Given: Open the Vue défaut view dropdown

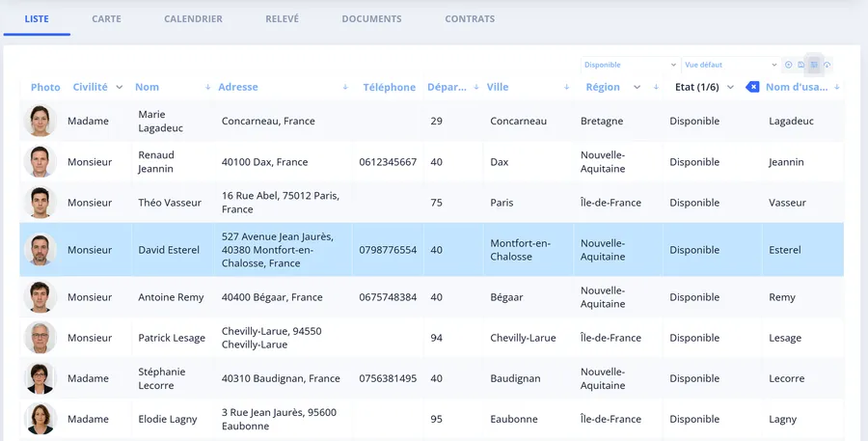Looking at the screenshot, I should (x=731, y=65).
